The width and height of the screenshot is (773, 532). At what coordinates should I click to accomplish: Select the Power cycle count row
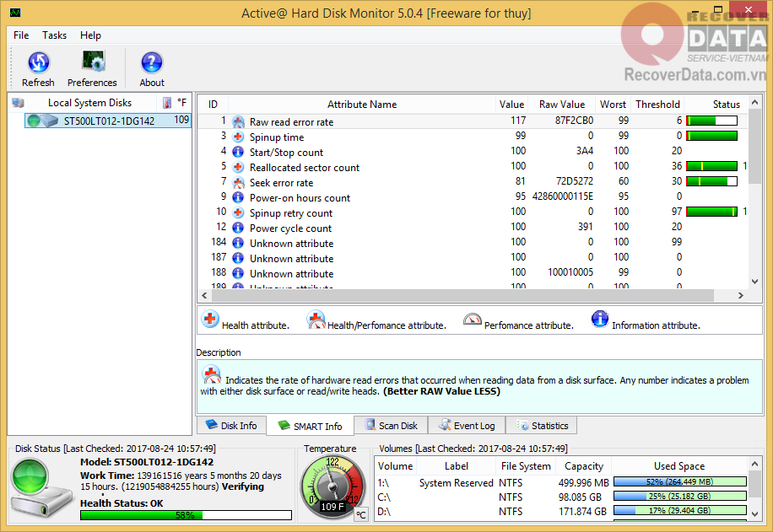[x=473, y=228]
